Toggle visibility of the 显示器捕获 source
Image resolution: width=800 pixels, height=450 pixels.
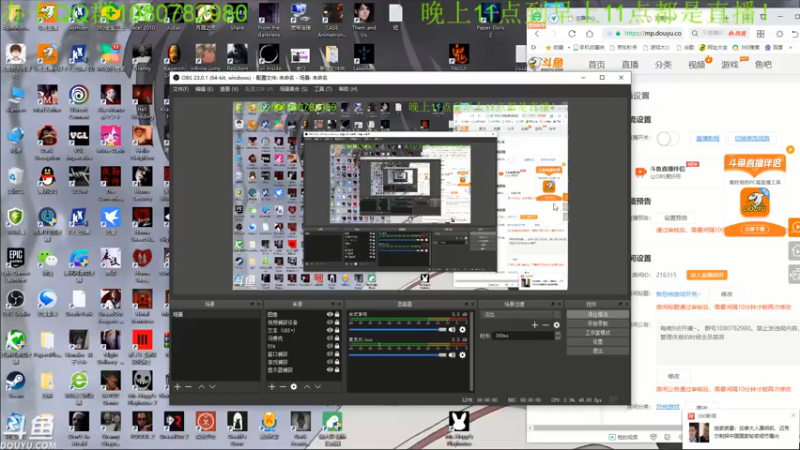(330, 370)
